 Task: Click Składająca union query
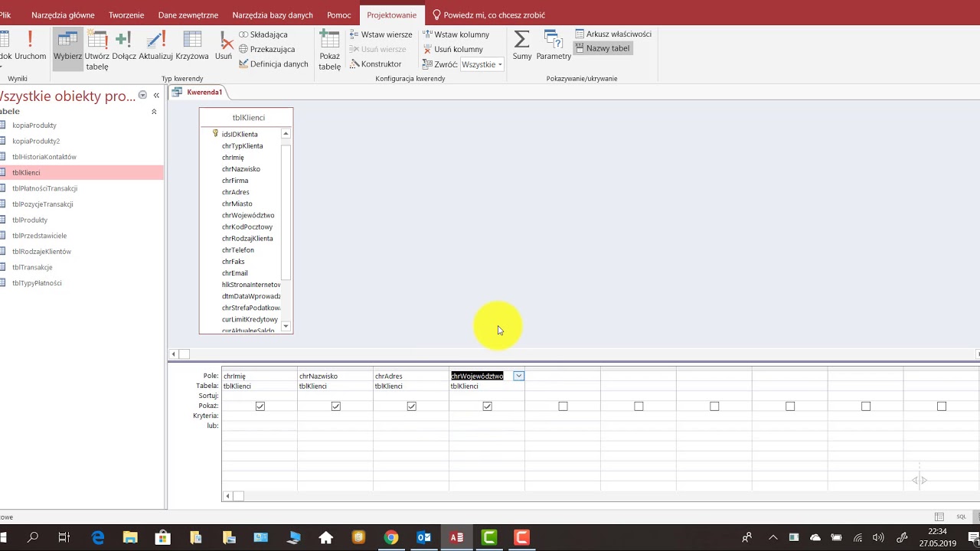coord(263,34)
